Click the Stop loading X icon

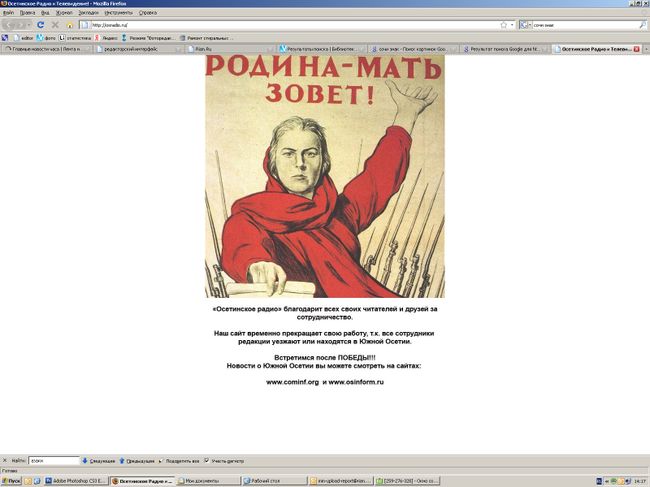(x=55, y=25)
